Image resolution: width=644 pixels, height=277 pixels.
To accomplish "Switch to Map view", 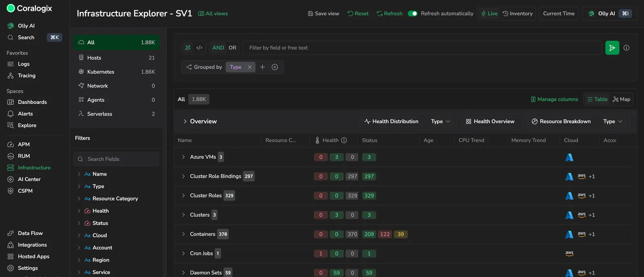I will pyautogui.click(x=621, y=99).
